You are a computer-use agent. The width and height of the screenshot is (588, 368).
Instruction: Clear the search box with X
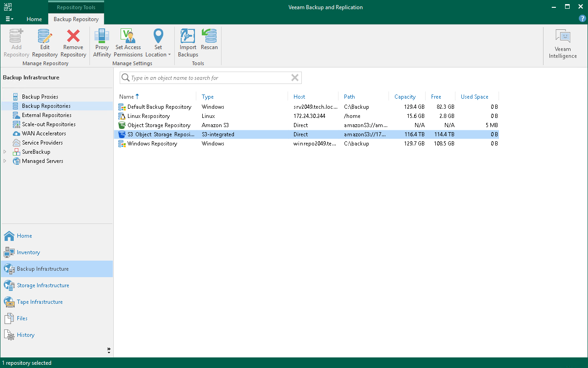(295, 78)
